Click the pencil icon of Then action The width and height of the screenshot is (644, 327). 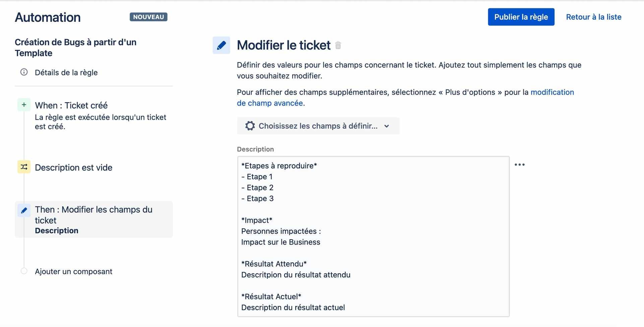24,210
